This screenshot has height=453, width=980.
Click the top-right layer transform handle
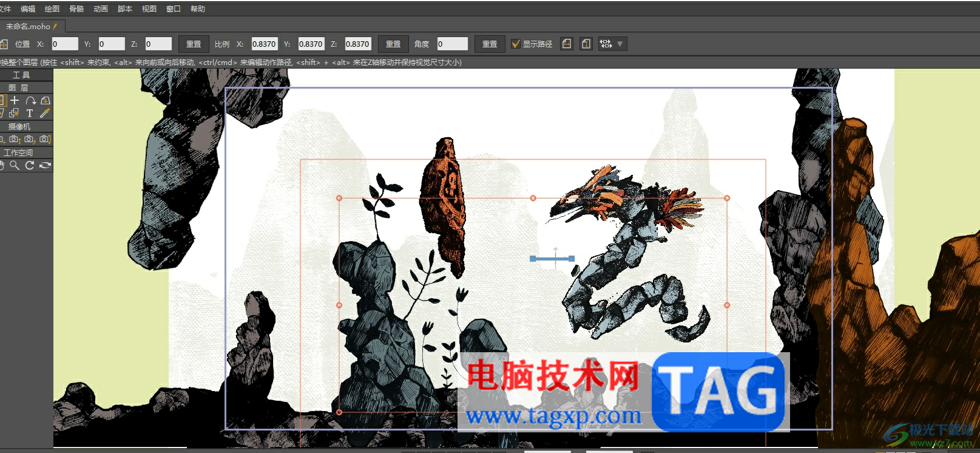727,198
